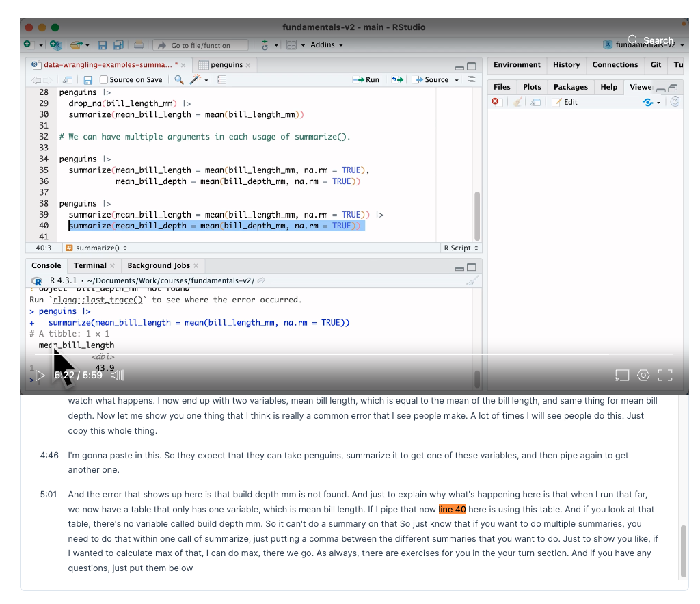
Task: Click the Compile Report notebook icon
Action: tap(222, 79)
